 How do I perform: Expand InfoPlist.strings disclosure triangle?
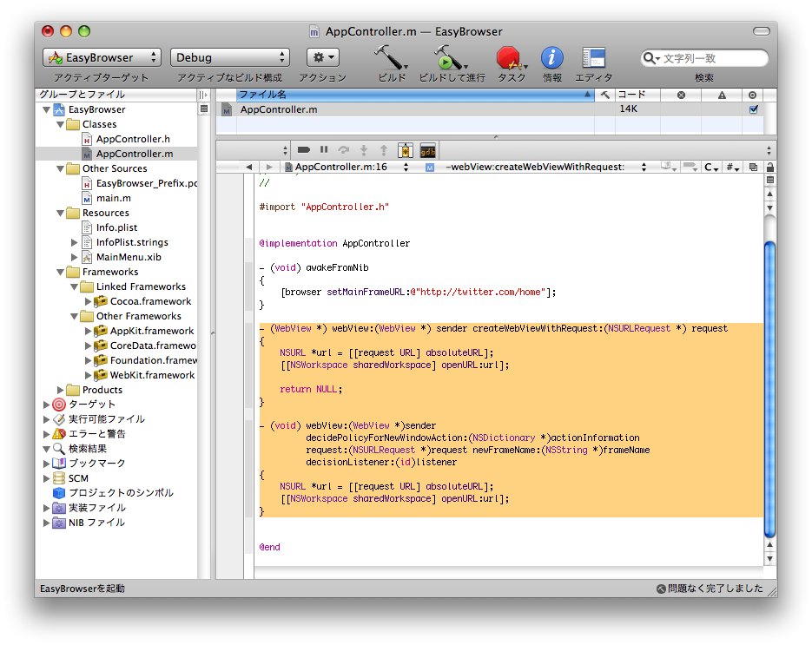(74, 242)
